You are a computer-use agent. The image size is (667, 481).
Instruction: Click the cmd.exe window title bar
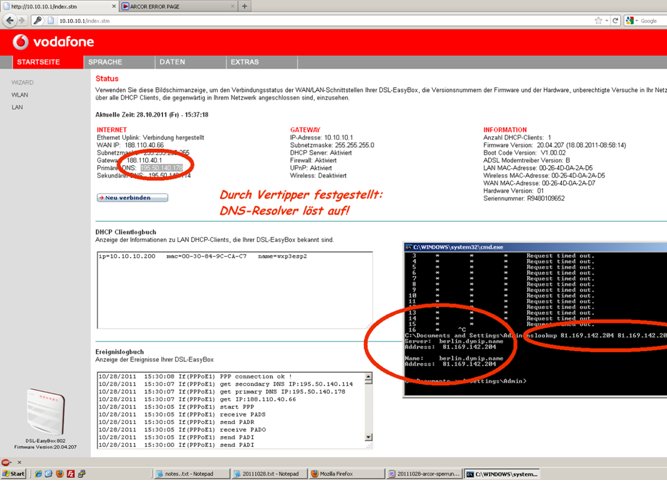pos(536,247)
